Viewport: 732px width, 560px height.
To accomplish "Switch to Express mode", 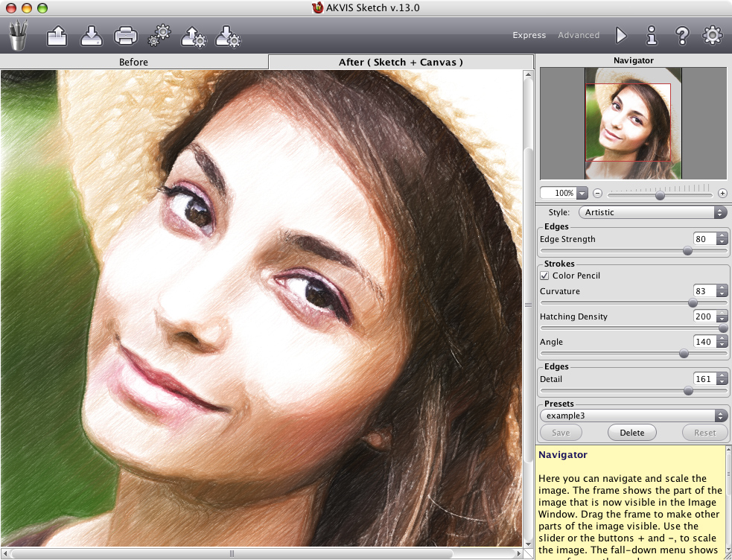I will pyautogui.click(x=529, y=35).
